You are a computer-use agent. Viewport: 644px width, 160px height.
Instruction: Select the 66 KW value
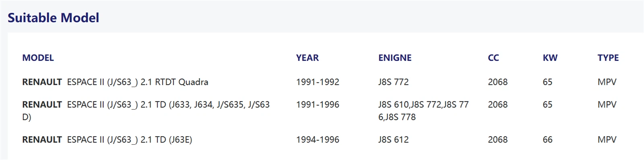(547, 139)
